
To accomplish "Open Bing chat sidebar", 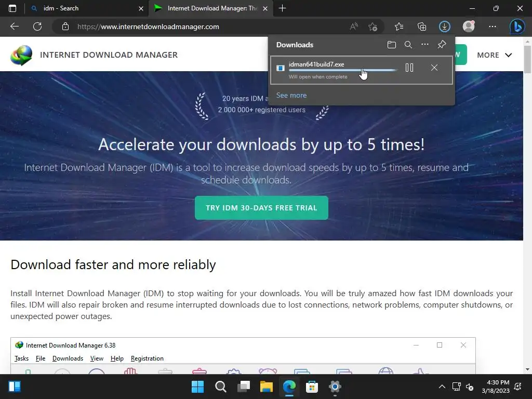I will pyautogui.click(x=517, y=26).
